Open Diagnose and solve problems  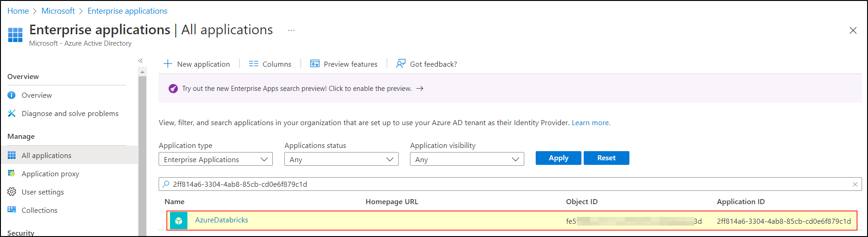[x=70, y=114]
